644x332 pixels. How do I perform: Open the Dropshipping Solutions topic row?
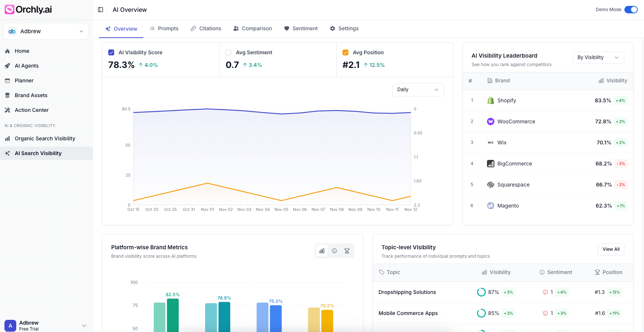tap(407, 292)
